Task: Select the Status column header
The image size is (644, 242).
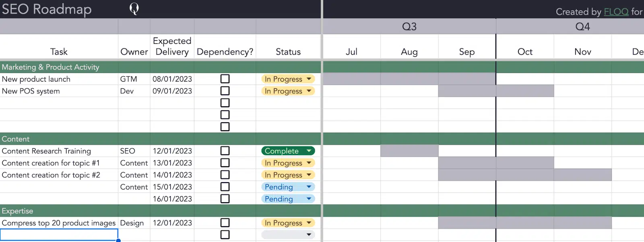Action: (288, 52)
